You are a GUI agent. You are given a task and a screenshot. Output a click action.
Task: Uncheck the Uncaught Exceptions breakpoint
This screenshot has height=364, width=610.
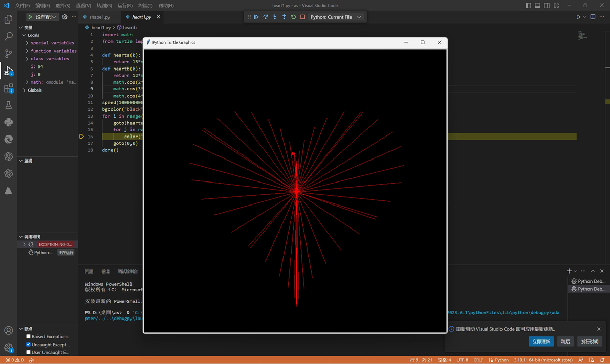(29, 344)
